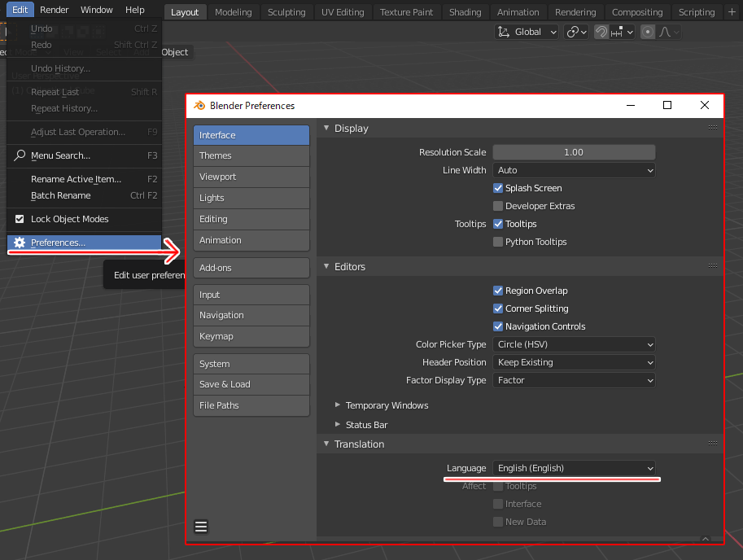This screenshot has height=560, width=743.
Task: Toggle the magnet snapping icon
Action: click(601, 32)
